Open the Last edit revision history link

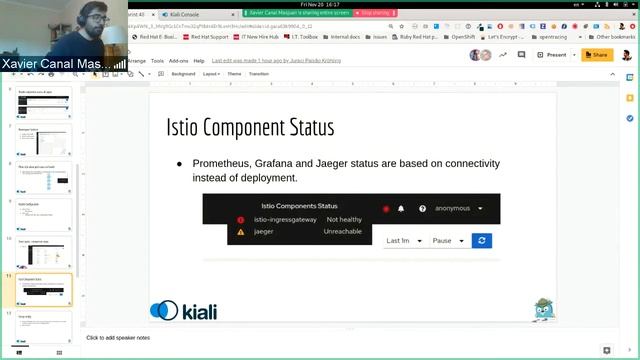pos(276,60)
